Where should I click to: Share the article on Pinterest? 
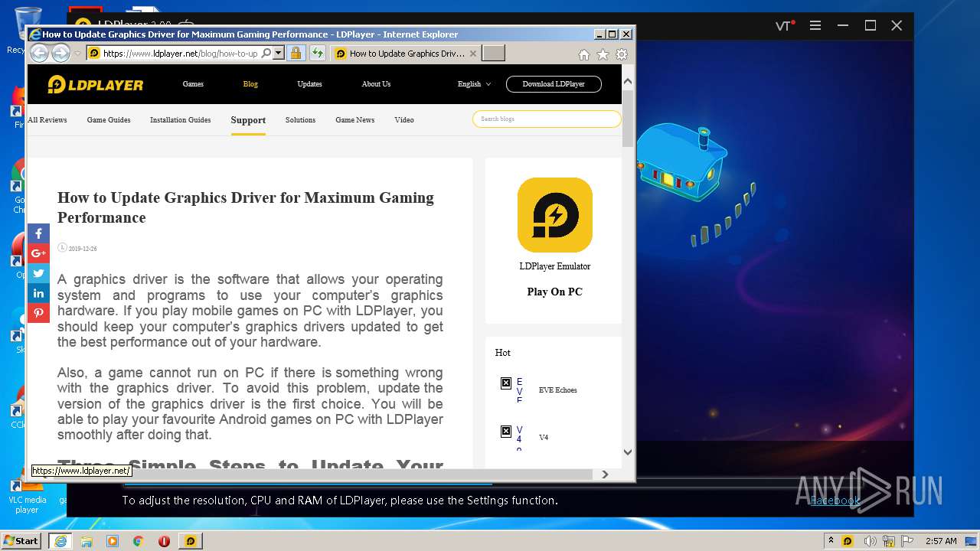pyautogui.click(x=38, y=313)
